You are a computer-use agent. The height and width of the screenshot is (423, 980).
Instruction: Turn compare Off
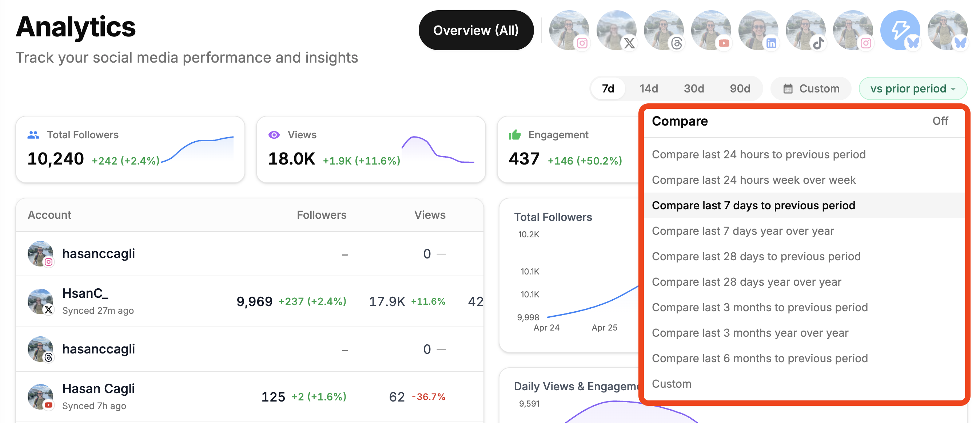[x=940, y=121]
